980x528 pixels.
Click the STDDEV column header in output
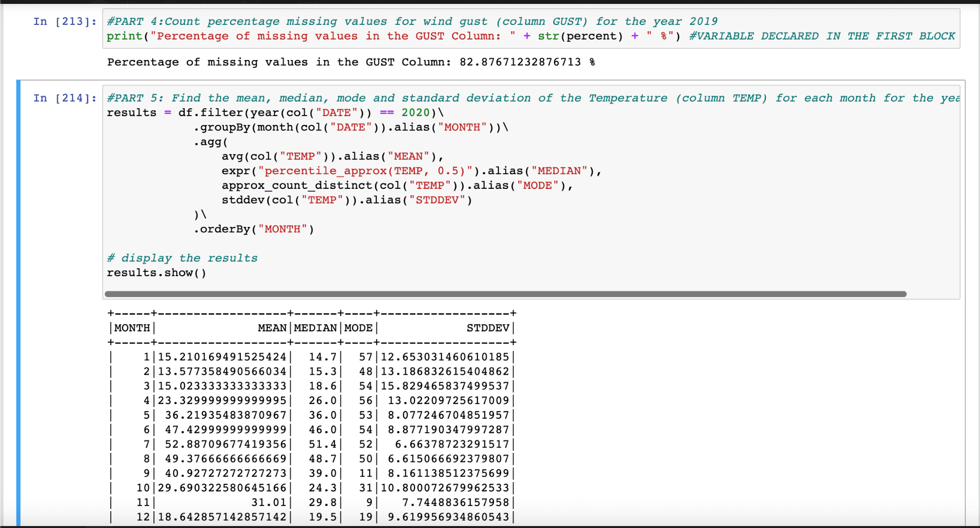[x=488, y=328]
